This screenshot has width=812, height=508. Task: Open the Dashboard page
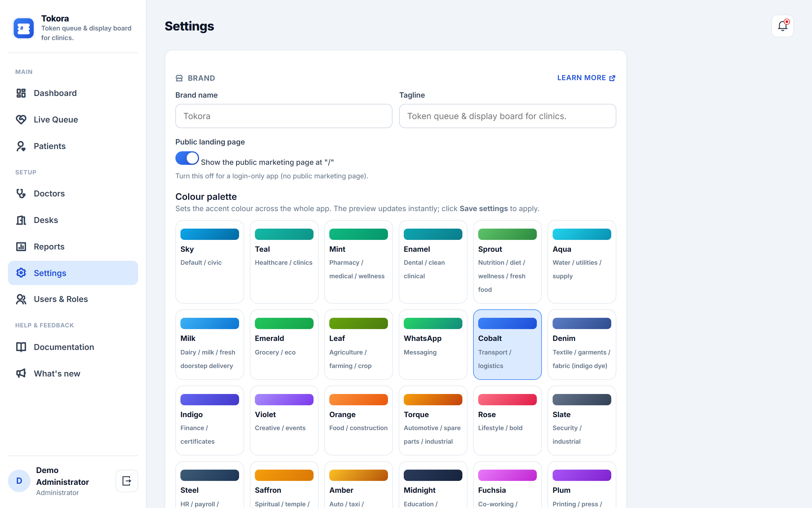pos(73,93)
